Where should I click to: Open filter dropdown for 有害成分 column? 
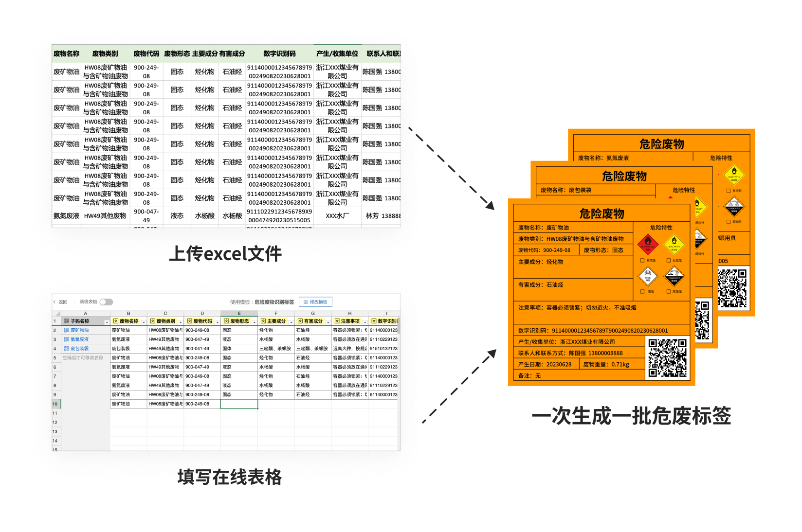328,322
